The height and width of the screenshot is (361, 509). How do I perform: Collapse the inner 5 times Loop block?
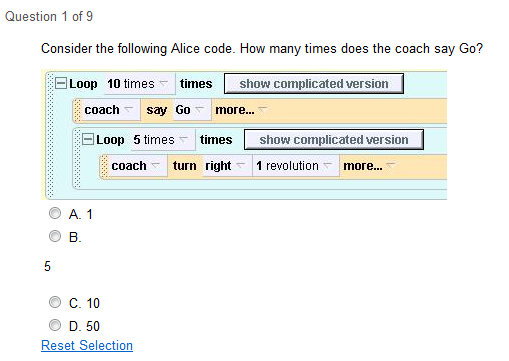(88, 139)
